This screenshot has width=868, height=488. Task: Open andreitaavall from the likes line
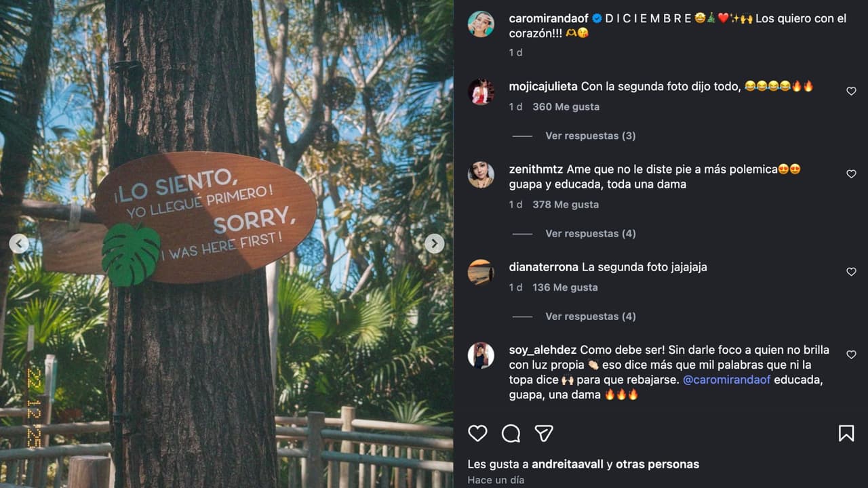point(568,464)
